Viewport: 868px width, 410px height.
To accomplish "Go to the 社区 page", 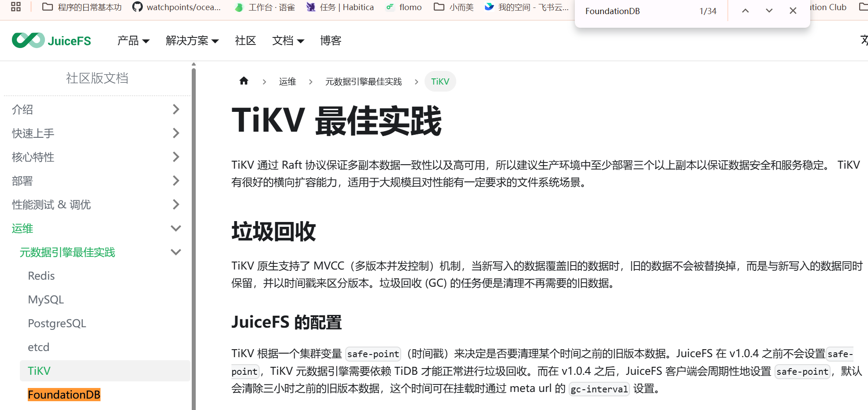I will click(246, 41).
